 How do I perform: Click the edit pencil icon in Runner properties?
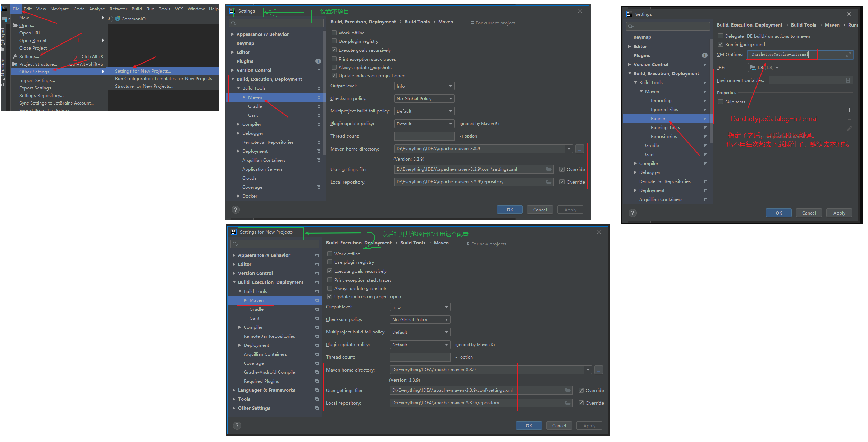click(849, 129)
